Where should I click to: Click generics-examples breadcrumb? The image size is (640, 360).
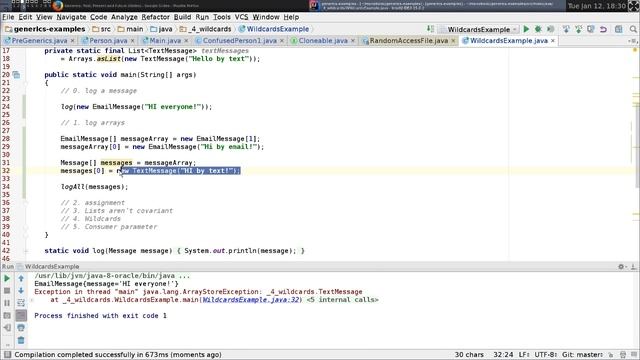(x=45, y=29)
